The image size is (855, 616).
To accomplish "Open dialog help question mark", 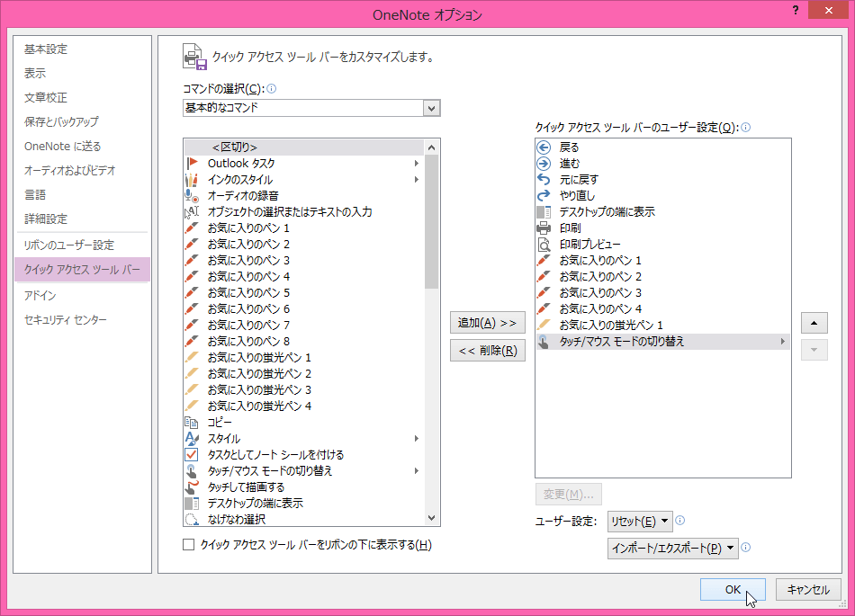I will pos(796,11).
